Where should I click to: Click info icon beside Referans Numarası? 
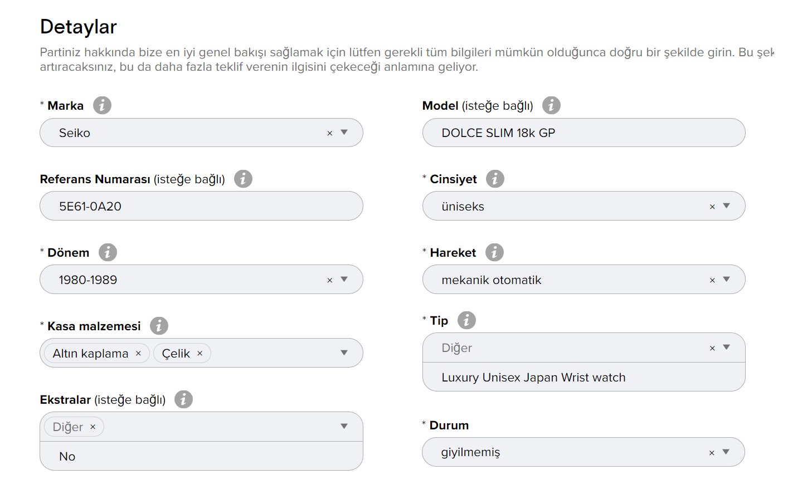pyautogui.click(x=243, y=179)
